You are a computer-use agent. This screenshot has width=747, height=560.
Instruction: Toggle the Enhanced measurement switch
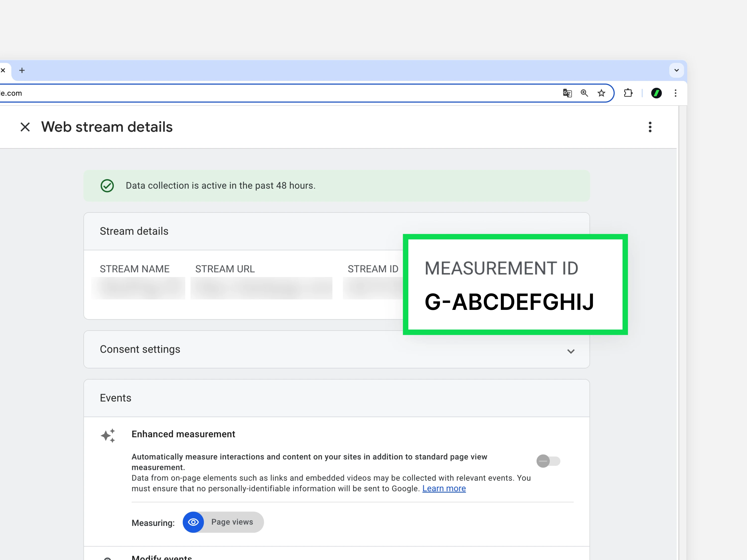coord(548,461)
